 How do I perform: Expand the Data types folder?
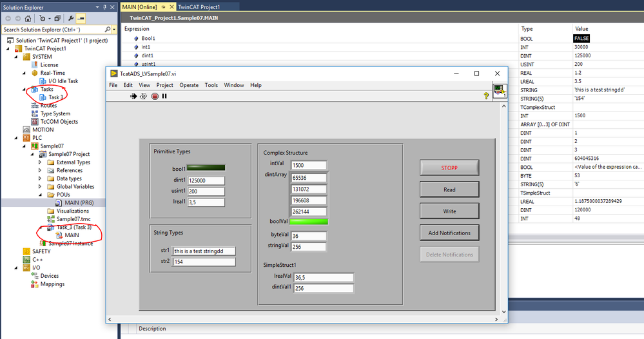click(40, 179)
